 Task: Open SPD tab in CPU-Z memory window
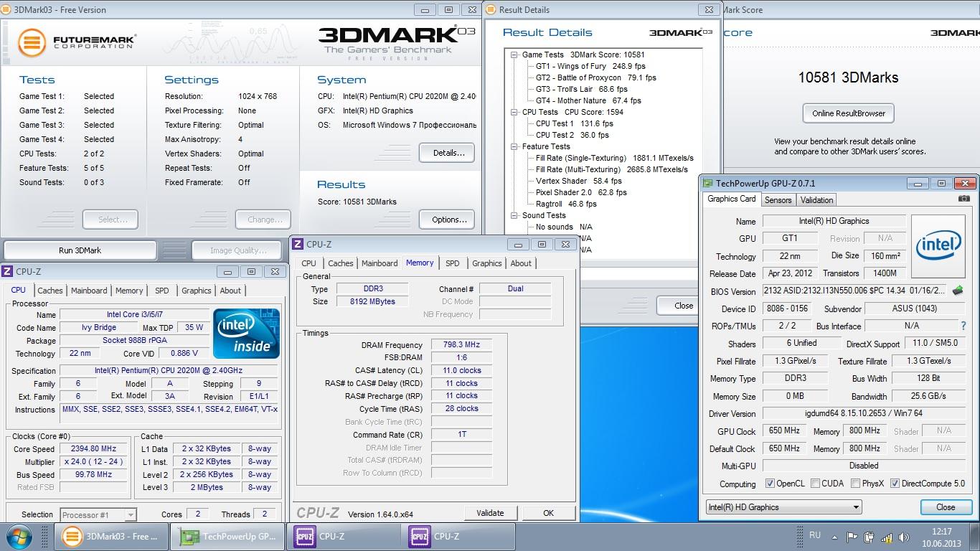pos(452,263)
